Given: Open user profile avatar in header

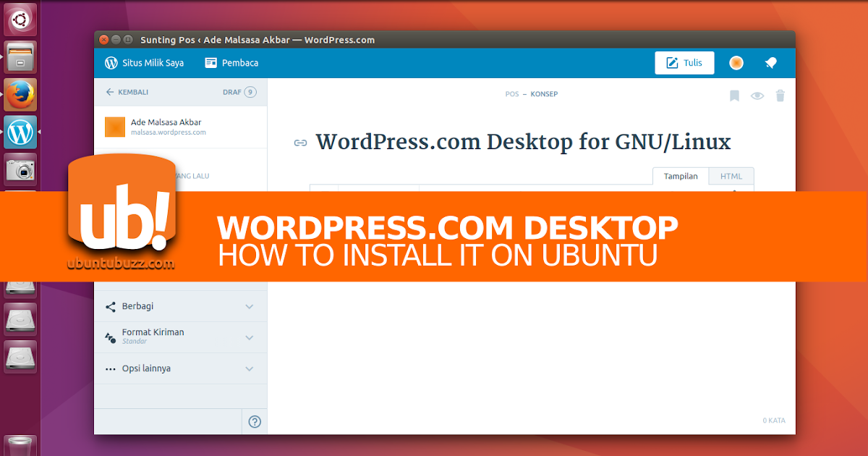Looking at the screenshot, I should [736, 63].
